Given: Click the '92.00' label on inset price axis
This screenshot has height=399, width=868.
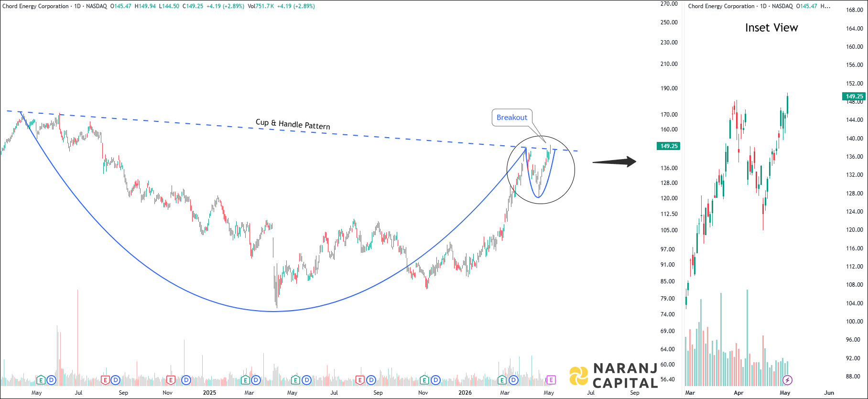Looking at the screenshot, I should pyautogui.click(x=853, y=358).
